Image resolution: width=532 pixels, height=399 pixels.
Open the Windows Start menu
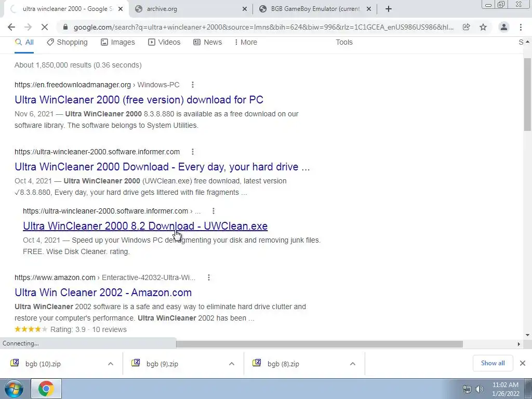[14, 389]
